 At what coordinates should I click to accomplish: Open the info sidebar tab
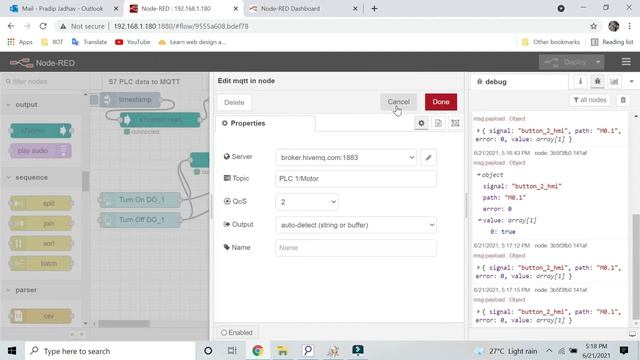click(580, 82)
